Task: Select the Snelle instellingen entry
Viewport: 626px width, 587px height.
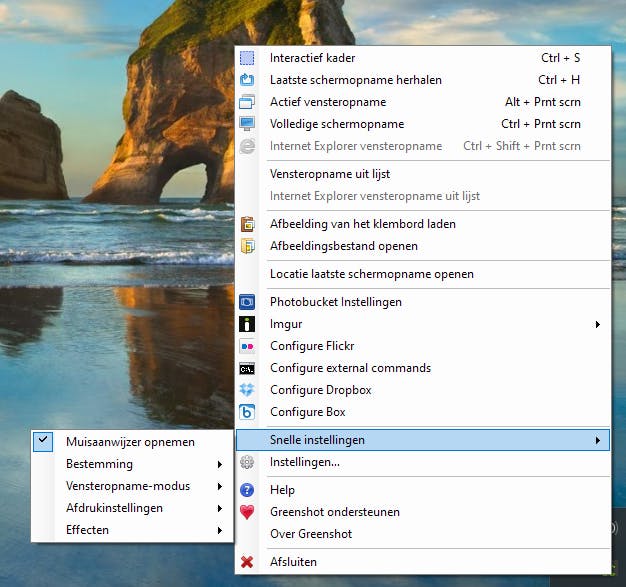Action: [423, 440]
